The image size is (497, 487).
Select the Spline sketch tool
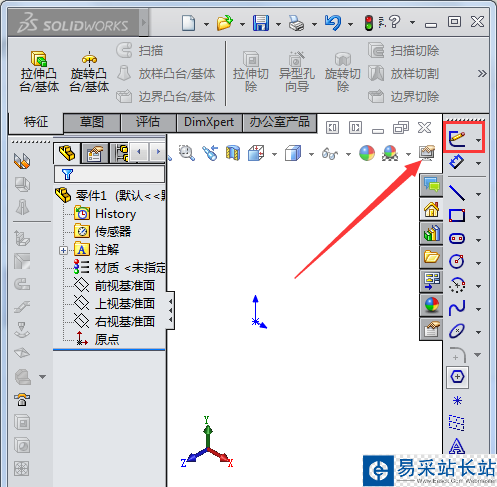point(457,308)
